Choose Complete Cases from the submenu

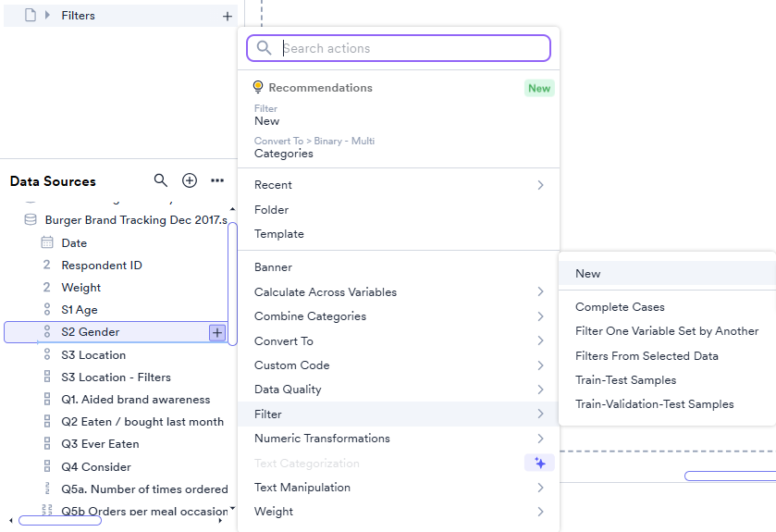(620, 307)
